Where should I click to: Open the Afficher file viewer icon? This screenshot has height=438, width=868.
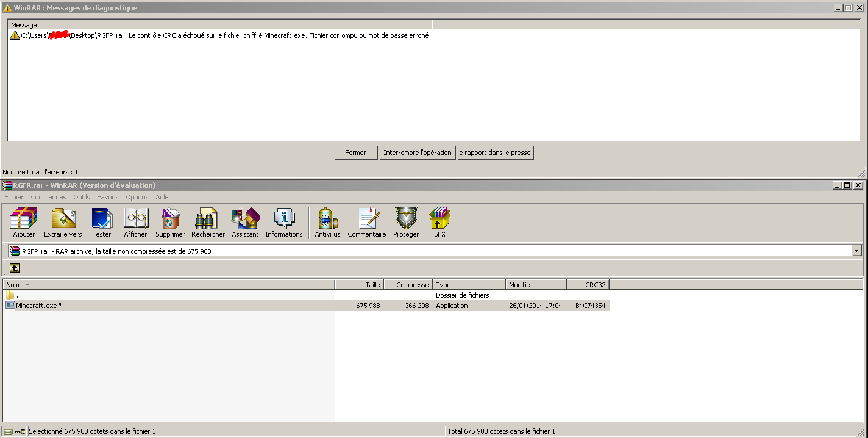click(135, 222)
